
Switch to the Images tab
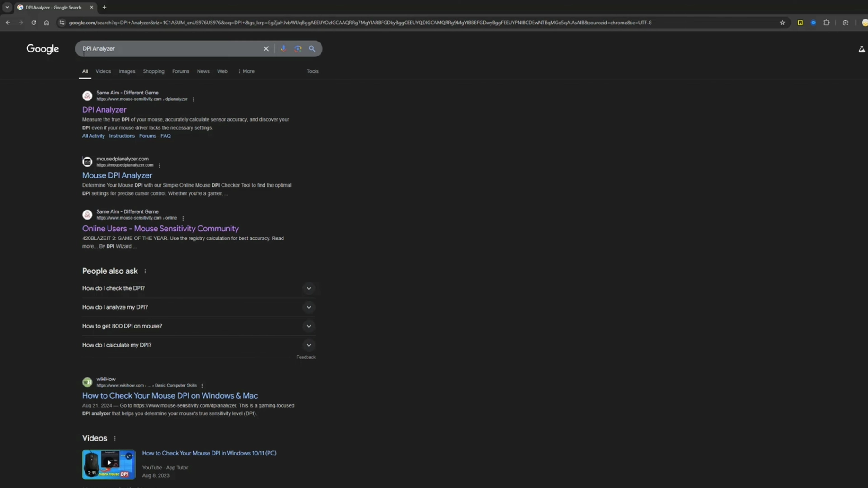click(127, 71)
